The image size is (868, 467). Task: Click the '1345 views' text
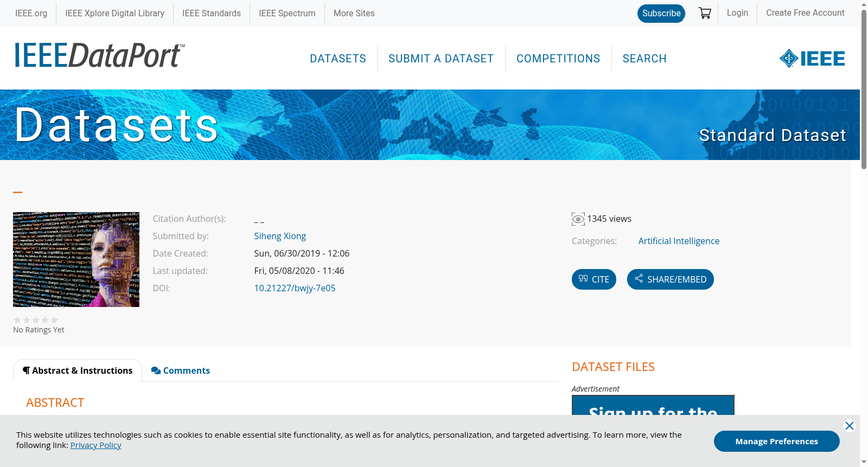point(609,219)
